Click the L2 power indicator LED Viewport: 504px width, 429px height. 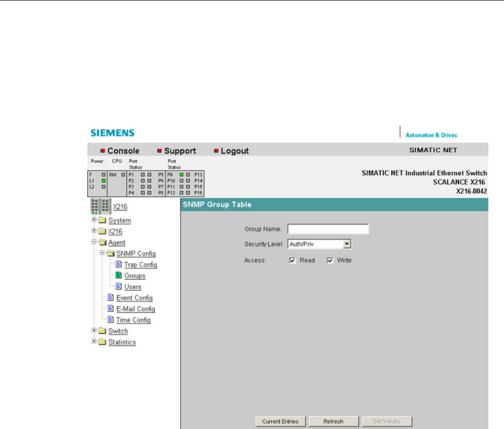coord(104,187)
